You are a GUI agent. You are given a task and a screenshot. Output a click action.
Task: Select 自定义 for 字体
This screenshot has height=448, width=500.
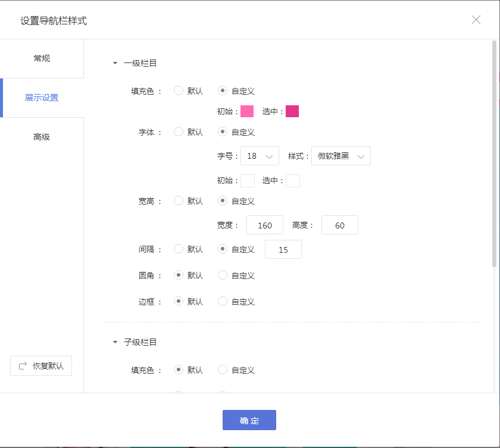tap(223, 131)
